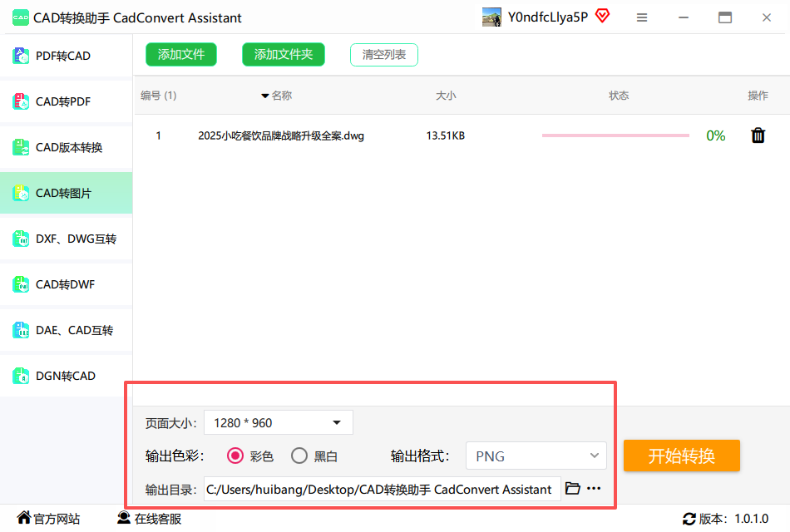Screen dimensions: 790x532
Task: Open output folder via folder icon
Action: 572,489
